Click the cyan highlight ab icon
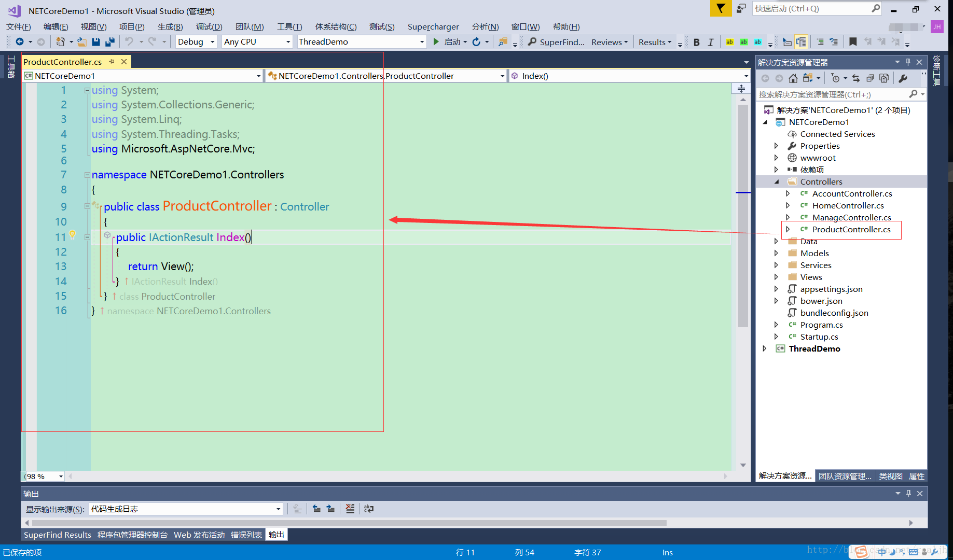 click(x=758, y=42)
